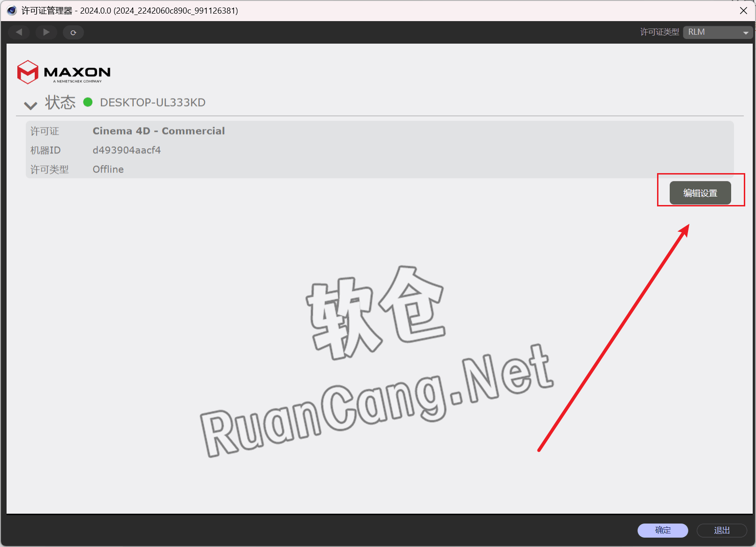Click the 状态 heading text
This screenshot has width=756, height=547.
(60, 102)
